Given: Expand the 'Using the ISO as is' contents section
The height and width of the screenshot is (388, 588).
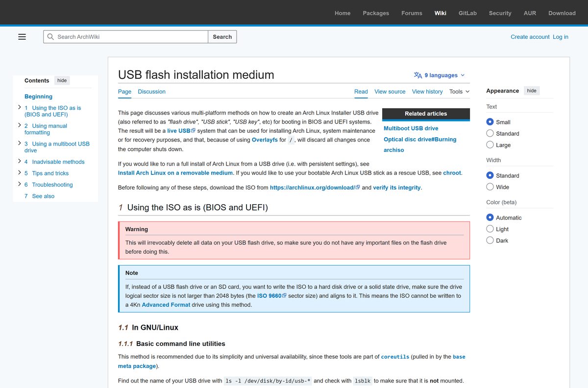Looking at the screenshot, I should click(x=19, y=107).
